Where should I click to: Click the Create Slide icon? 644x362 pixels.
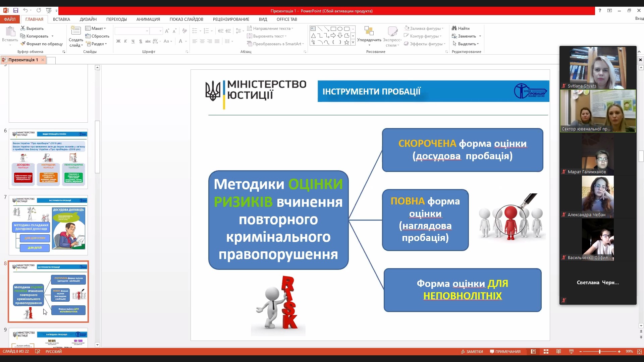pos(76,31)
